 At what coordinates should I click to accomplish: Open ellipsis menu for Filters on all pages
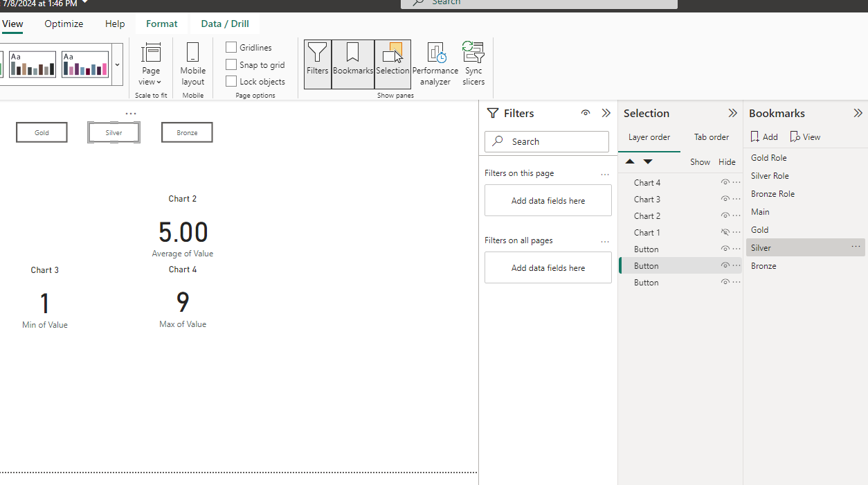click(605, 241)
